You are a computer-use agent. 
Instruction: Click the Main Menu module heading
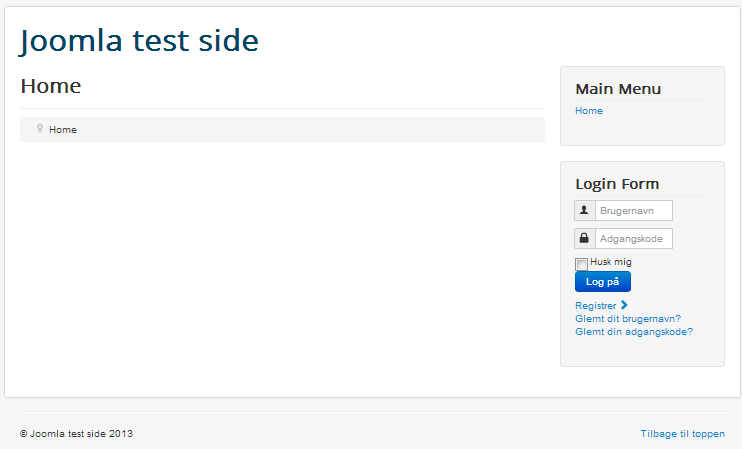pos(618,89)
